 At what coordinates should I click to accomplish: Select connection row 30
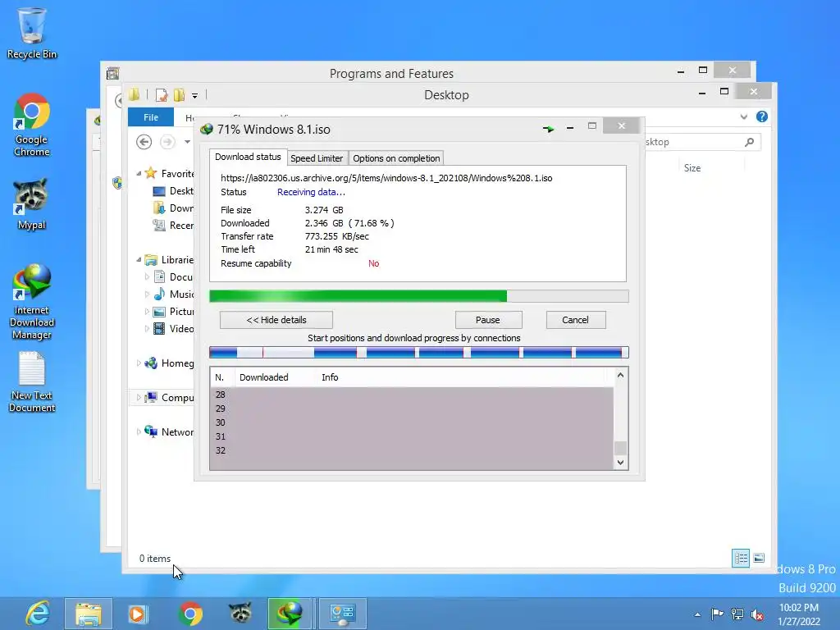click(412, 422)
